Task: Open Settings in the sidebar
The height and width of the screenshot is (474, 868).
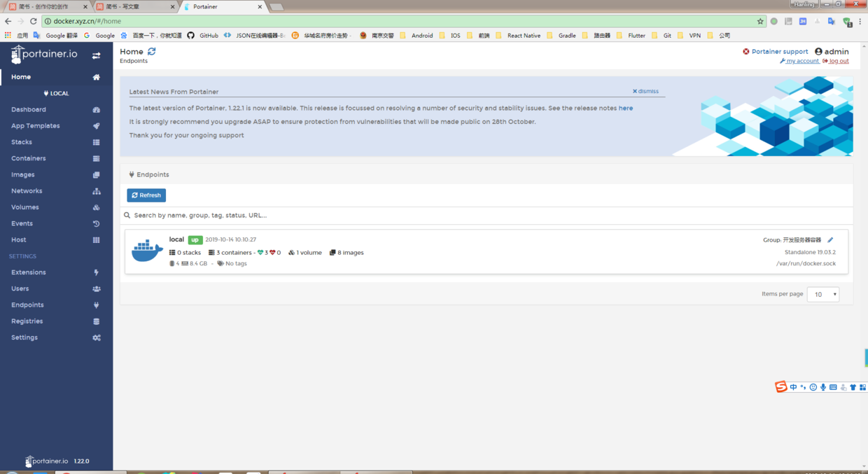Action: [x=56, y=337]
